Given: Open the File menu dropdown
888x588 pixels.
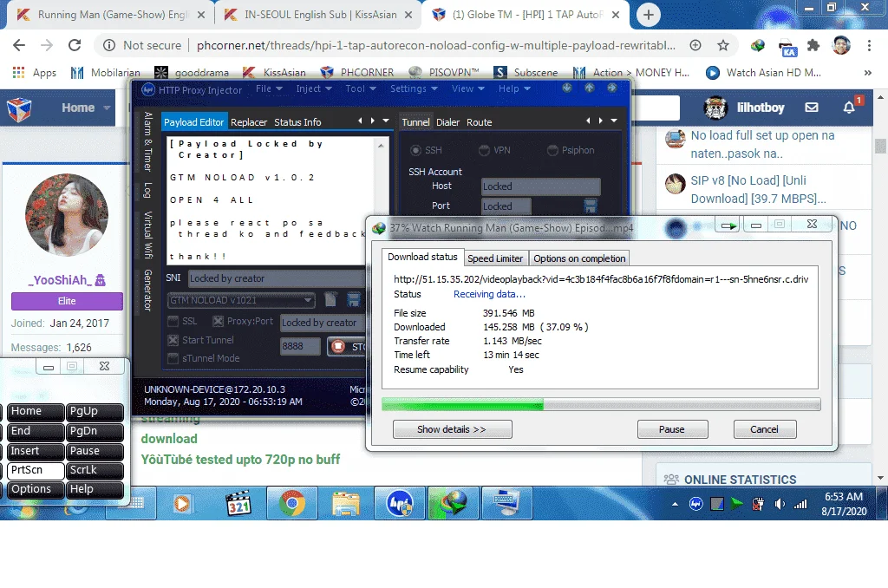Looking at the screenshot, I should 269,88.
